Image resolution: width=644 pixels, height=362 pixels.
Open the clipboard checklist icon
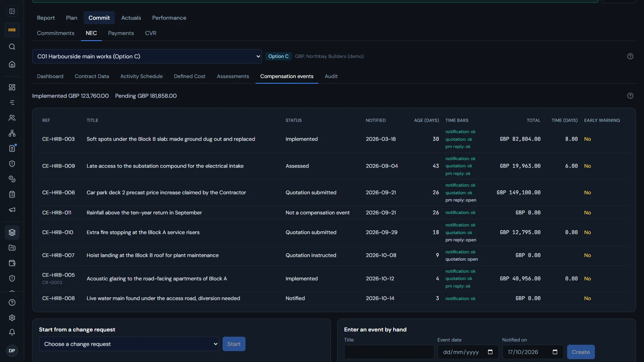(12, 194)
